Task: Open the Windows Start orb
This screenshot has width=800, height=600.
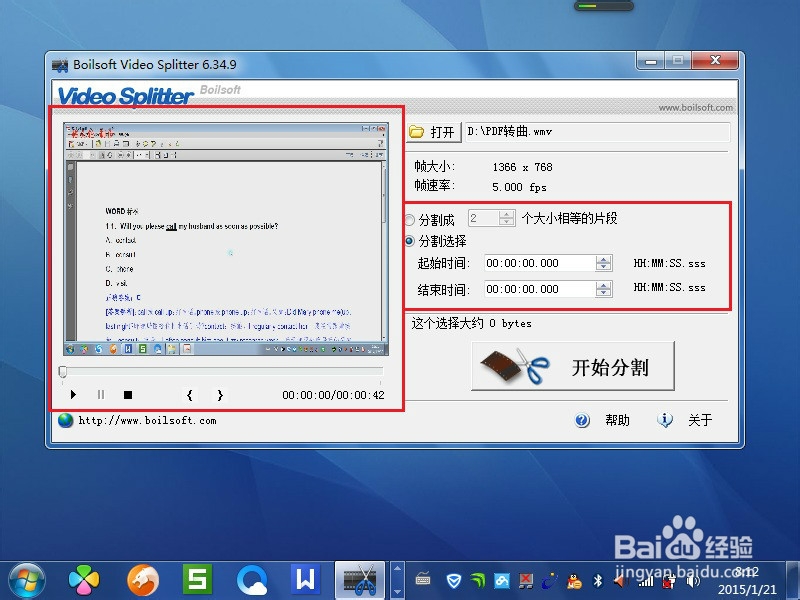Action: (26, 581)
